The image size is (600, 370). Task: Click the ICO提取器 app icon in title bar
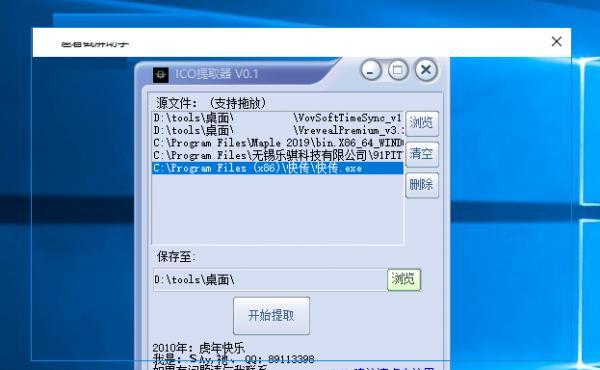point(161,75)
